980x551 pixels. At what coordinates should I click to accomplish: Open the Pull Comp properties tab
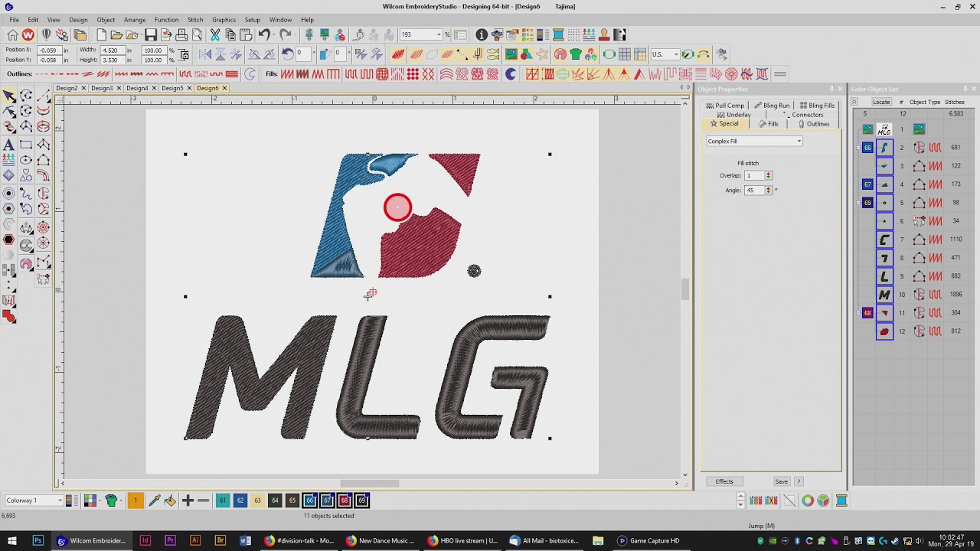pyautogui.click(x=725, y=106)
